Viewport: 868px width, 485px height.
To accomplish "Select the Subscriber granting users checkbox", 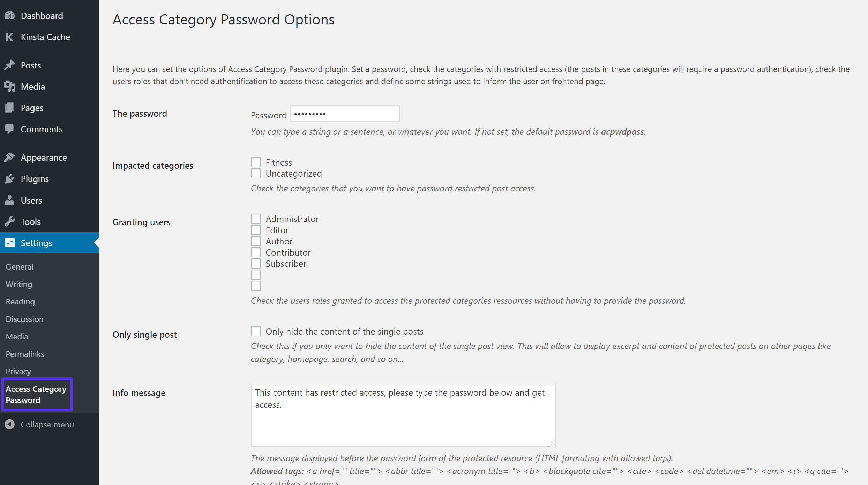I will [x=255, y=263].
